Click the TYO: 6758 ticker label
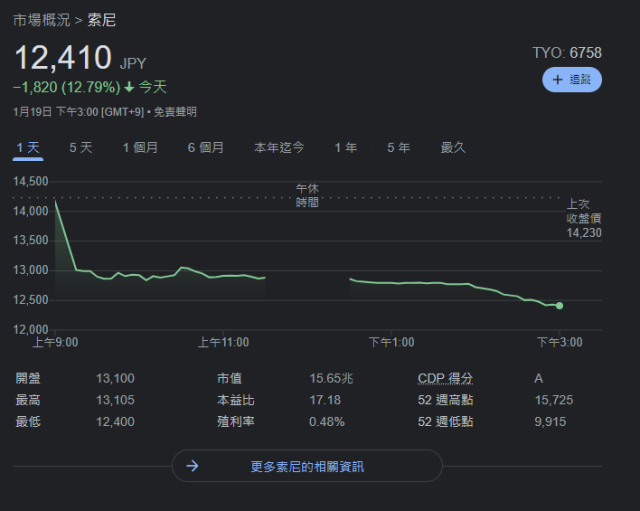 567,53
